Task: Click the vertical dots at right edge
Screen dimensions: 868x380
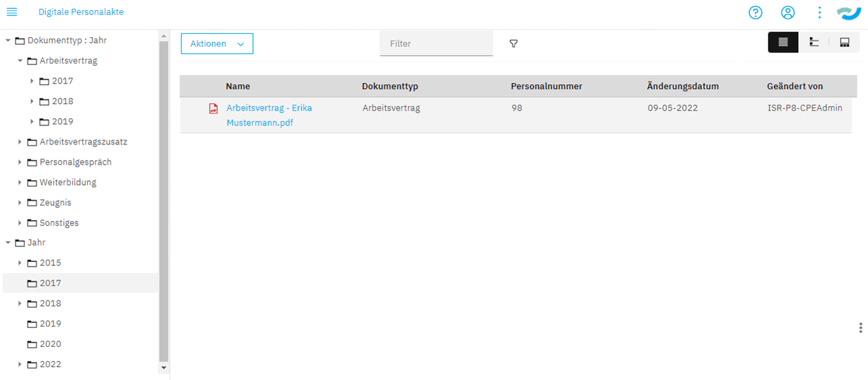Action: pos(860,327)
